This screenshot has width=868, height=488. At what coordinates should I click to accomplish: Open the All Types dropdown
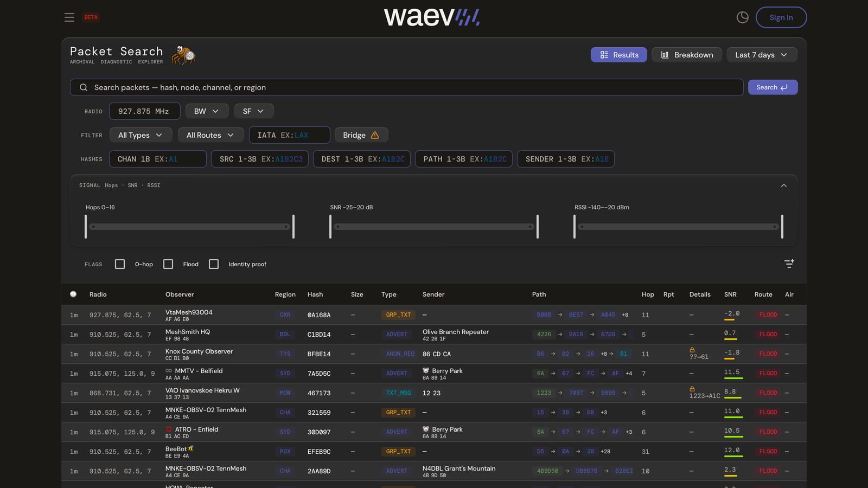point(141,135)
